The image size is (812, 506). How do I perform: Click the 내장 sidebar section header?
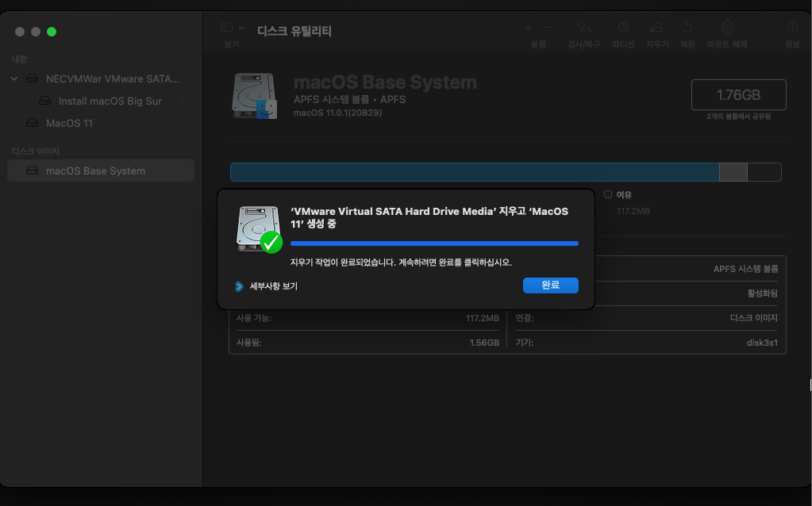pos(19,59)
